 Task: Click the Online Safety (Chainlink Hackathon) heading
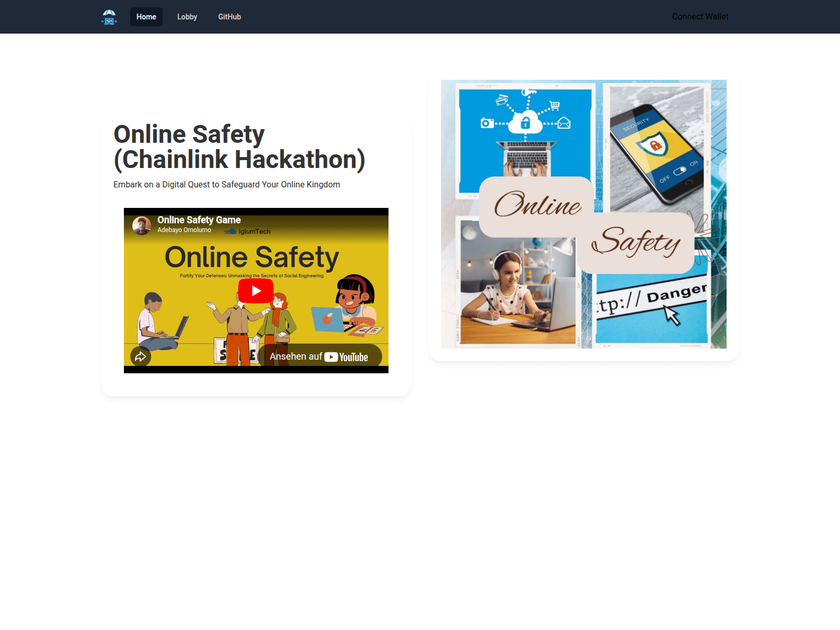click(239, 147)
